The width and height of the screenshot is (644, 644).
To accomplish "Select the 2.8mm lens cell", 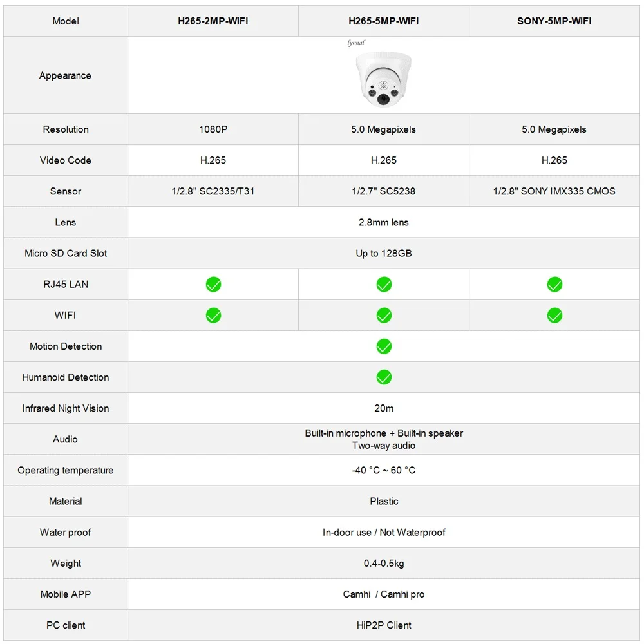I will (384, 222).
